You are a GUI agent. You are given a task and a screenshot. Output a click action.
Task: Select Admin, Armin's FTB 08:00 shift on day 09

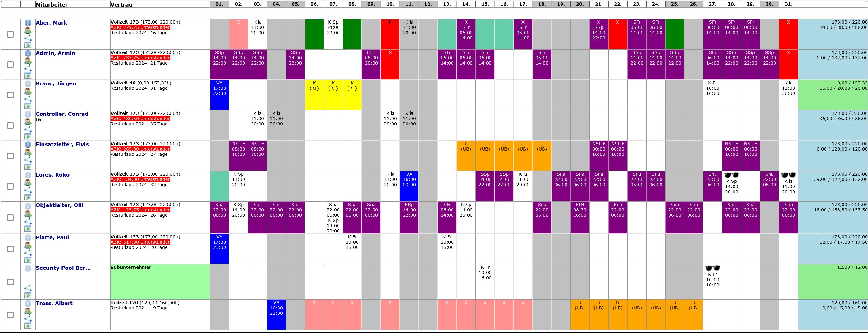(x=371, y=65)
